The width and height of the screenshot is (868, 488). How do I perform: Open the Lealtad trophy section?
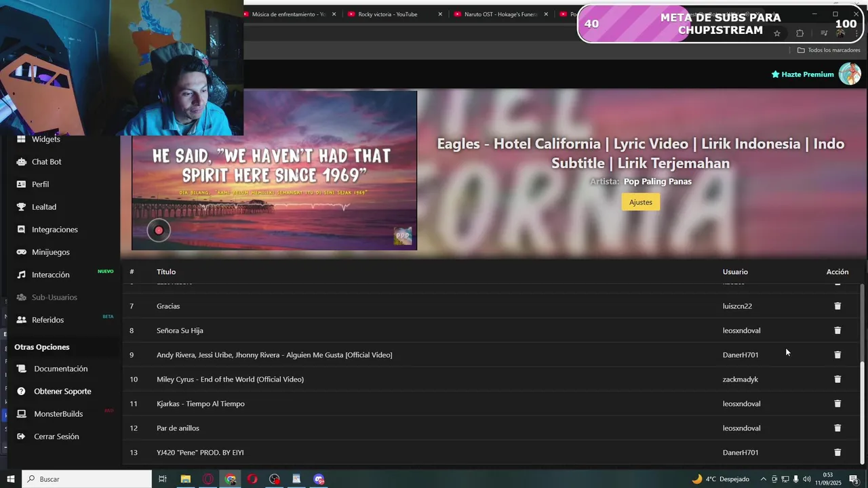44,207
